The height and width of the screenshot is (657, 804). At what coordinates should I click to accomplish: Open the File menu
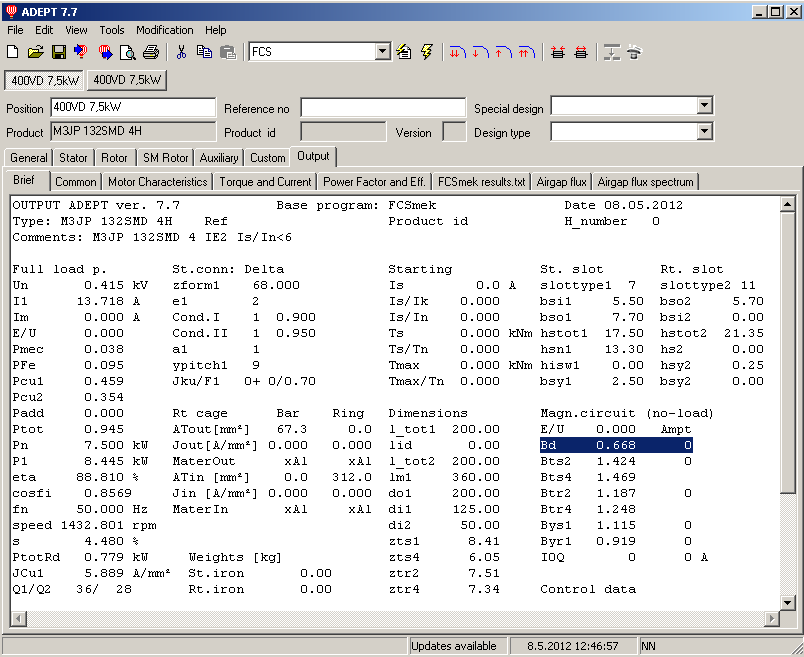pos(15,30)
